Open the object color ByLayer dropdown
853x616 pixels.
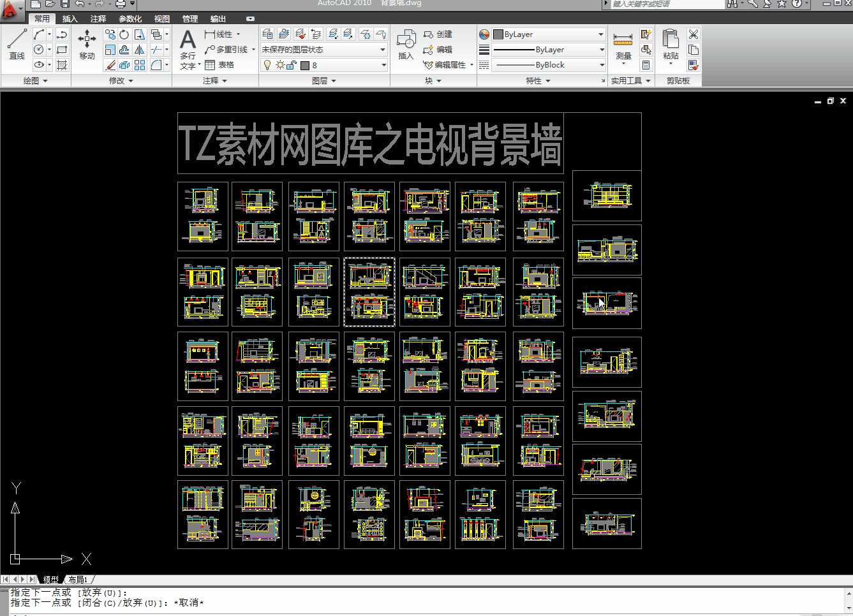[x=548, y=34]
